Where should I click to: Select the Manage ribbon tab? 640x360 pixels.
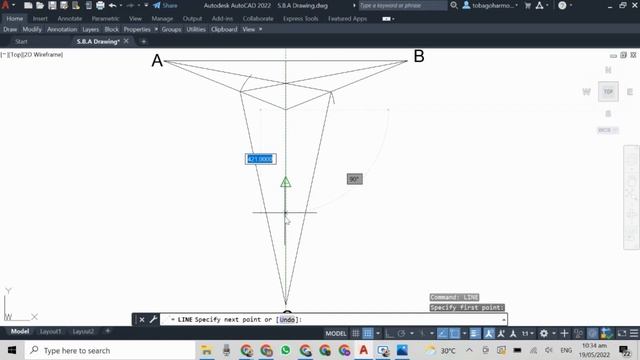pos(162,19)
